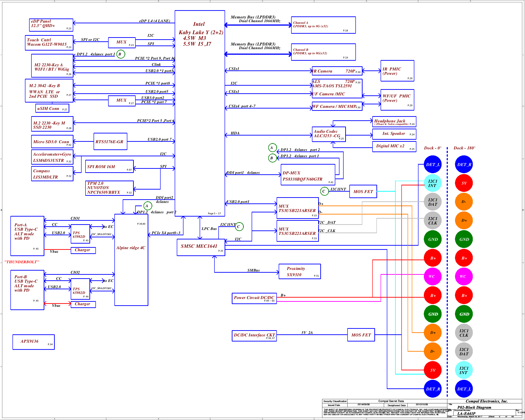Select the blue DET_L circle under Dock - 0°
The image size is (525, 420).
pyautogui.click(x=433, y=164)
